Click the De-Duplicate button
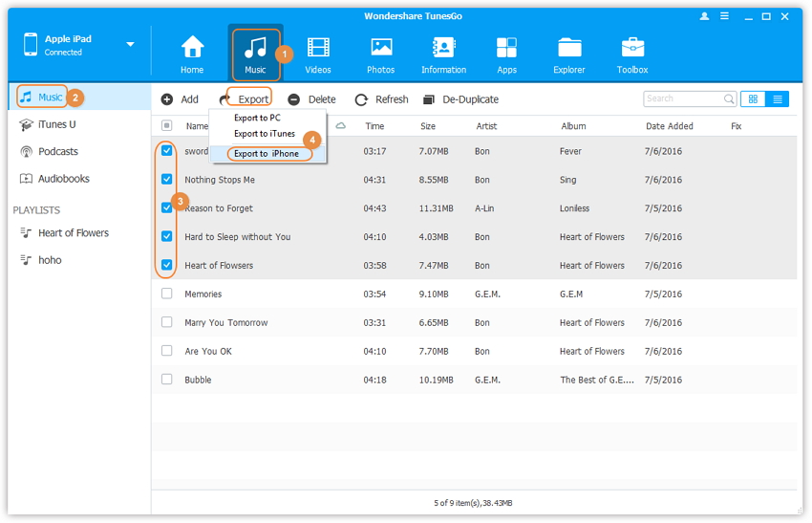Viewport: 812px width, 523px height. tap(461, 99)
